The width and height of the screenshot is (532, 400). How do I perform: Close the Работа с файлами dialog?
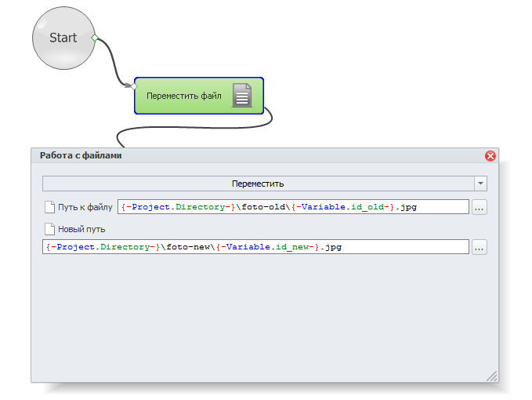click(490, 156)
